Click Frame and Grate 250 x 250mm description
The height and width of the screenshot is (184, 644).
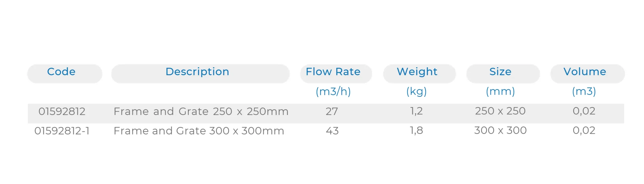point(201,111)
